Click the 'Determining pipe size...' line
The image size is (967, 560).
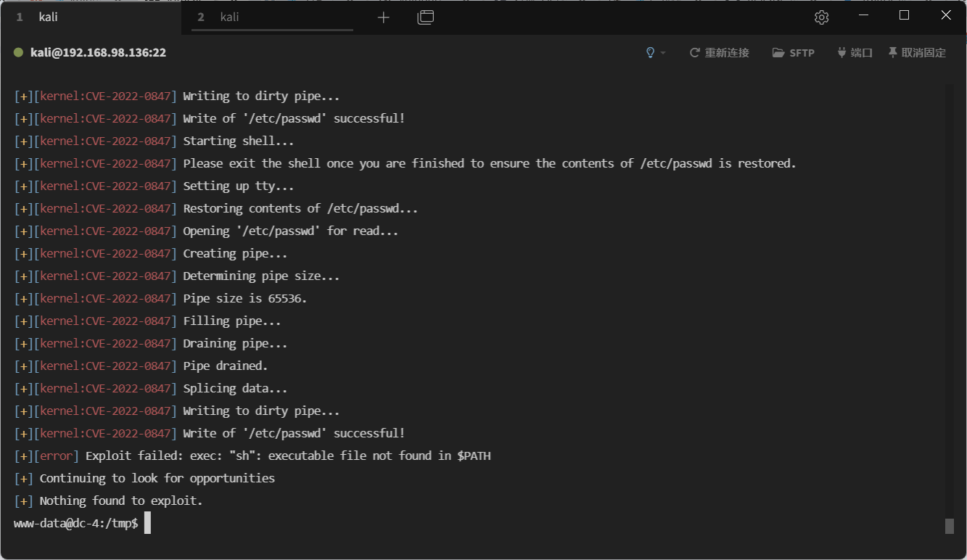[176, 276]
